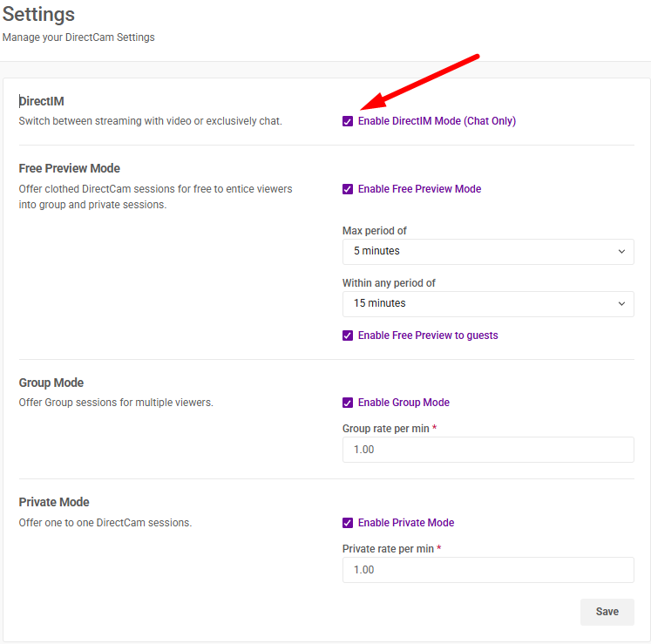Click the chevron arrow on the 5 minutes dropdown

(x=621, y=252)
